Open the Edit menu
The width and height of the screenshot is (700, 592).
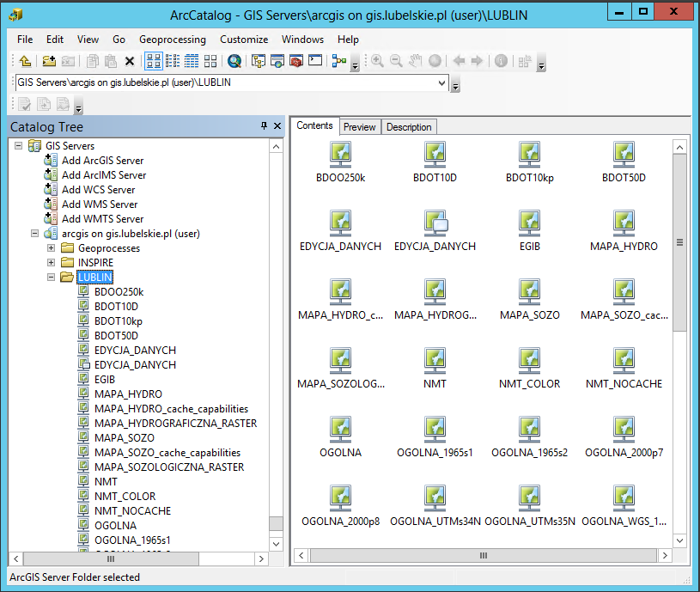(55, 40)
